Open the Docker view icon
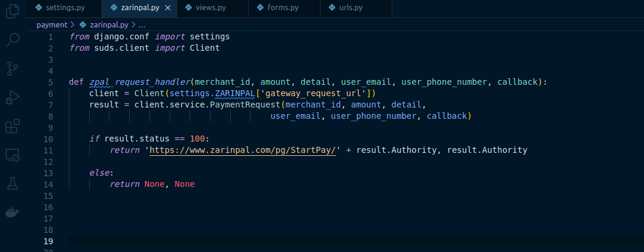 click(13, 212)
